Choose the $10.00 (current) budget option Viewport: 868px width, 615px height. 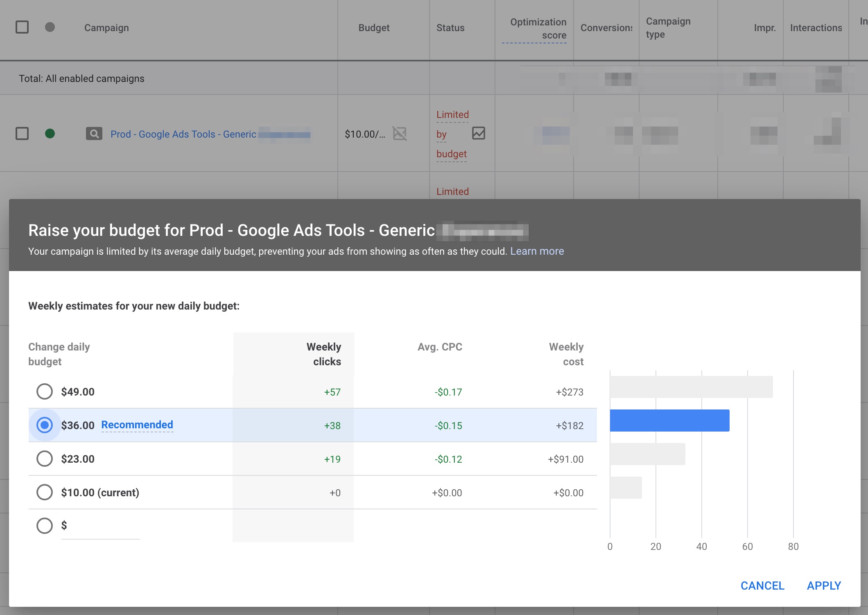pos(45,492)
